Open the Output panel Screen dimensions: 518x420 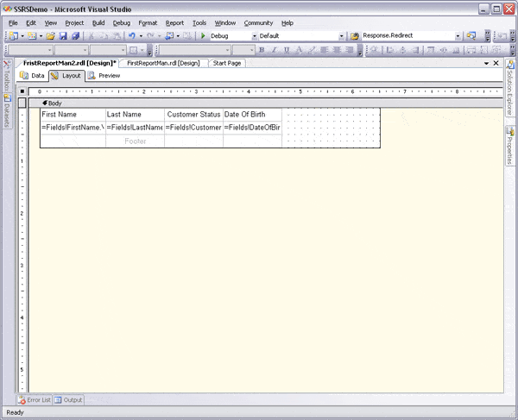(x=68, y=400)
